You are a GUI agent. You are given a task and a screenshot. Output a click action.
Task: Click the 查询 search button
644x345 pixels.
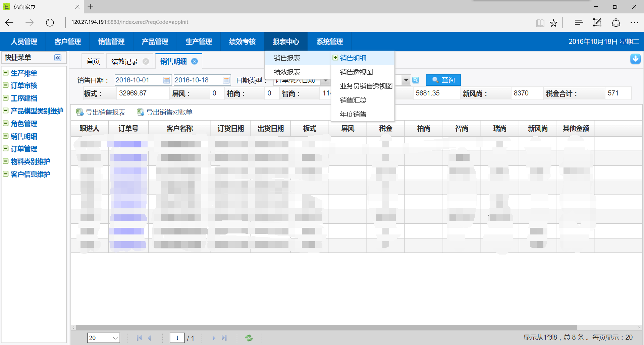[x=443, y=80]
